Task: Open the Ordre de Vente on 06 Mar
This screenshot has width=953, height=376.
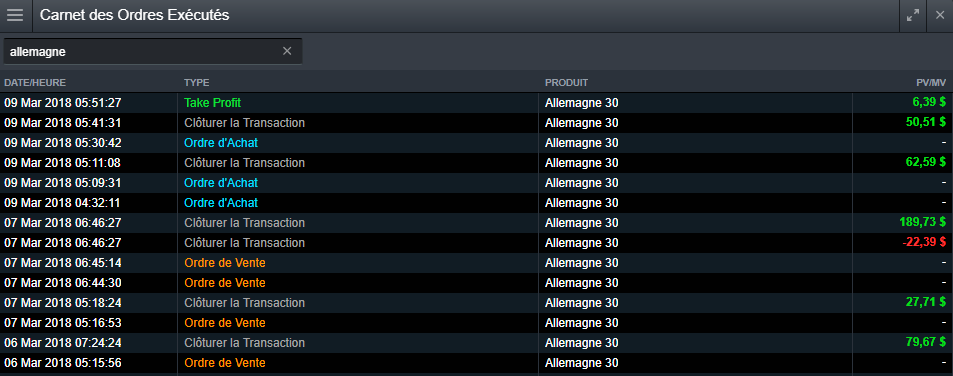Action: click(476, 363)
